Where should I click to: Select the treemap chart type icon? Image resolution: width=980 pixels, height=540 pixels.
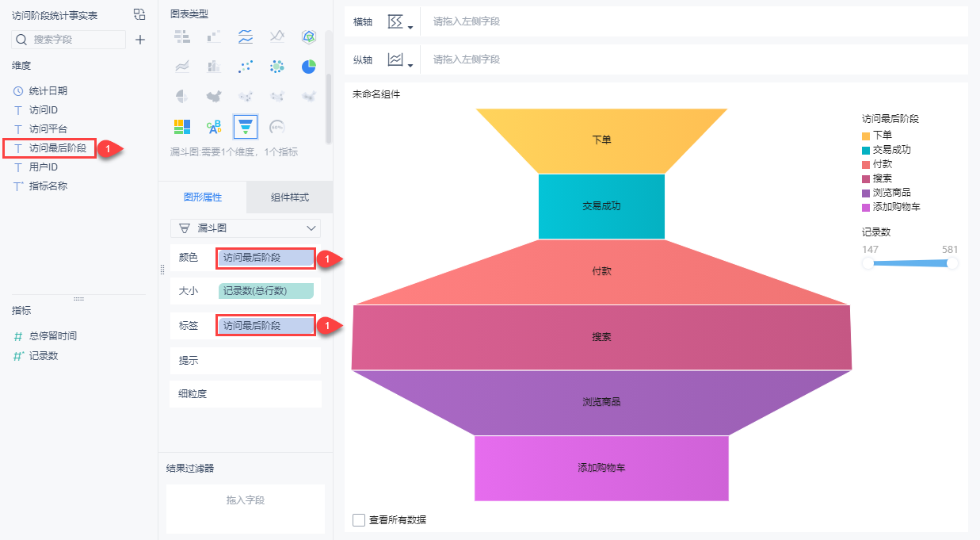coord(182,126)
